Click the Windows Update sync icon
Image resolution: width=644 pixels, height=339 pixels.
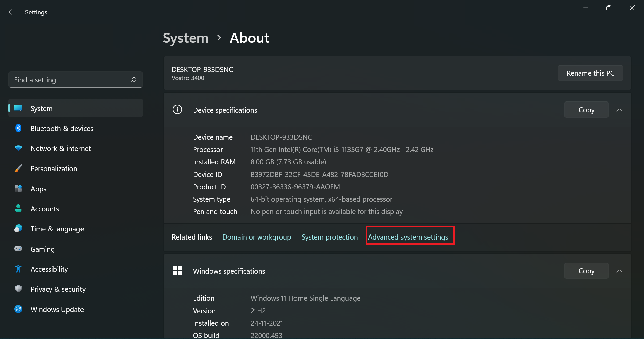coord(18,309)
